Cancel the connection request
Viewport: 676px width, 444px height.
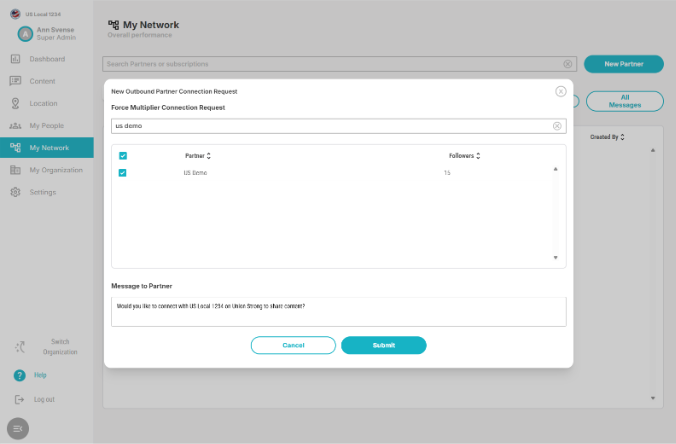[293, 345]
